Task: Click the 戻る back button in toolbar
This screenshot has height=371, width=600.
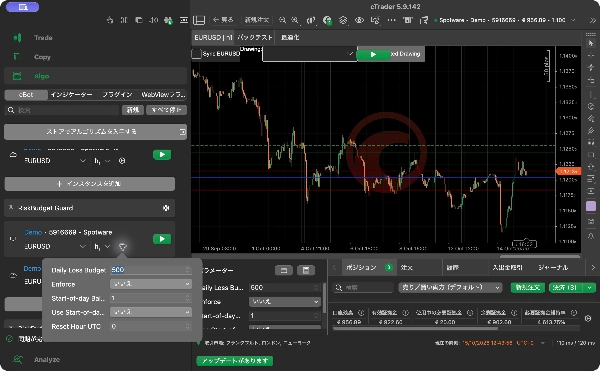Action: (223, 20)
